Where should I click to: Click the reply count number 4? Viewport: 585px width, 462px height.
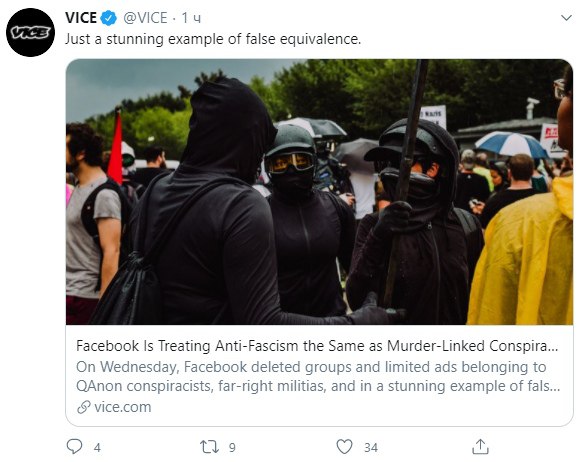(97, 447)
